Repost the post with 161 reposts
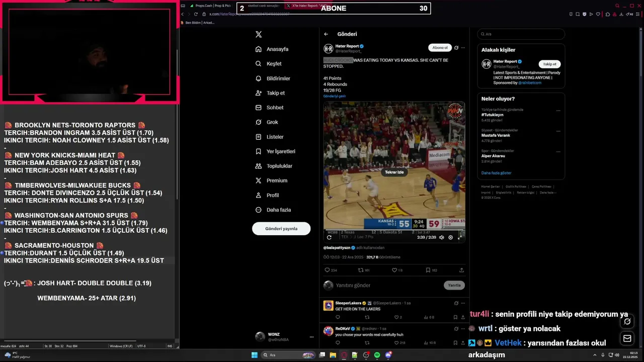 pyautogui.click(x=364, y=270)
